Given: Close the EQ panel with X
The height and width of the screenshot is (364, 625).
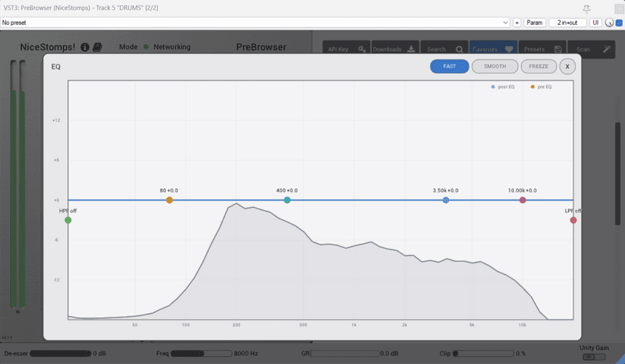Looking at the screenshot, I should pyautogui.click(x=567, y=66).
